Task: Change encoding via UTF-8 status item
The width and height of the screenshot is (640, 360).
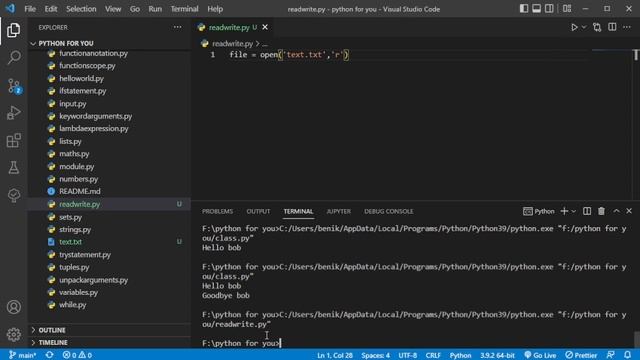Action: 407,355
